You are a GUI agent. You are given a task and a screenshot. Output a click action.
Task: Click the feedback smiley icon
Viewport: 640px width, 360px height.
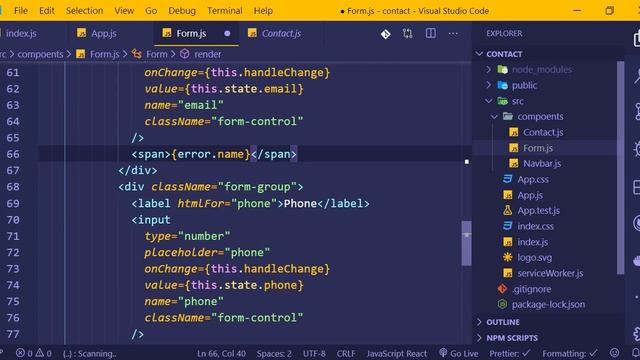(x=614, y=353)
